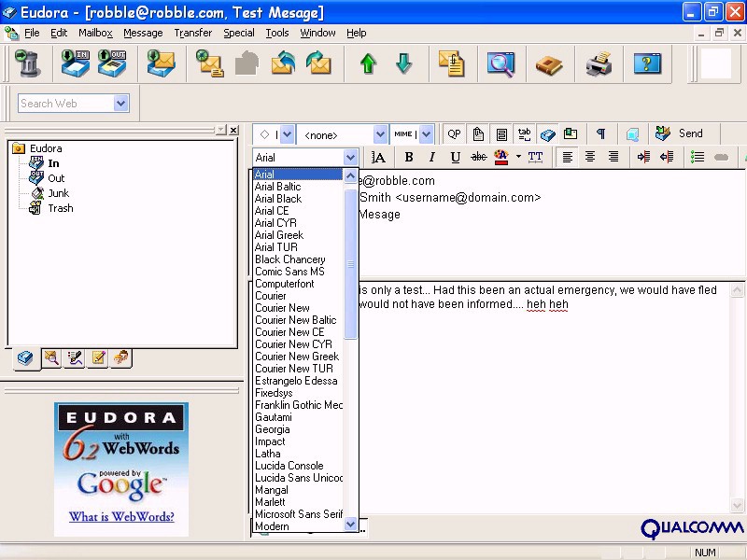This screenshot has width=747, height=560.
Task: Open the File menu
Action: 32,33
